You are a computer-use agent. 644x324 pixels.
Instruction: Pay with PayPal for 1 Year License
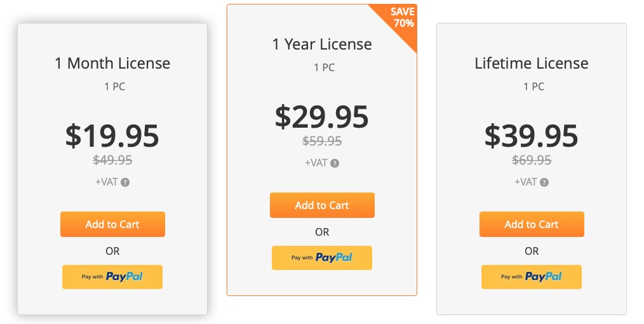(322, 258)
